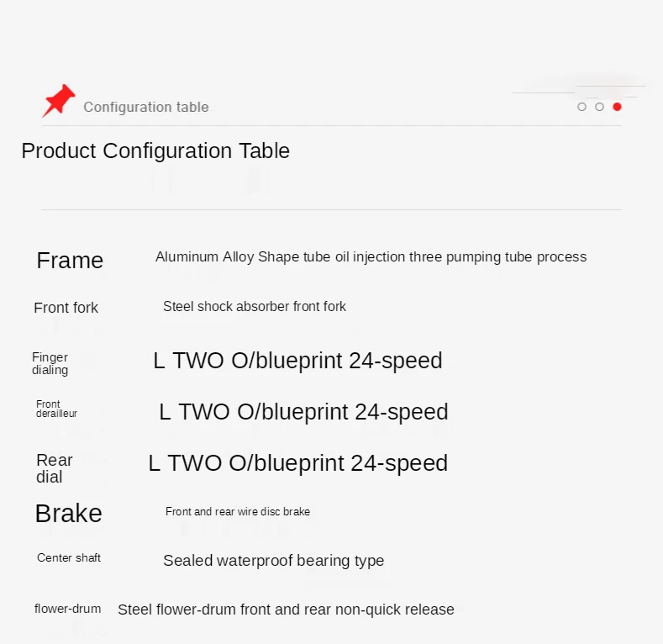663x644 pixels.
Task: Click the Finger dialing 24-speed value
Action: [297, 361]
